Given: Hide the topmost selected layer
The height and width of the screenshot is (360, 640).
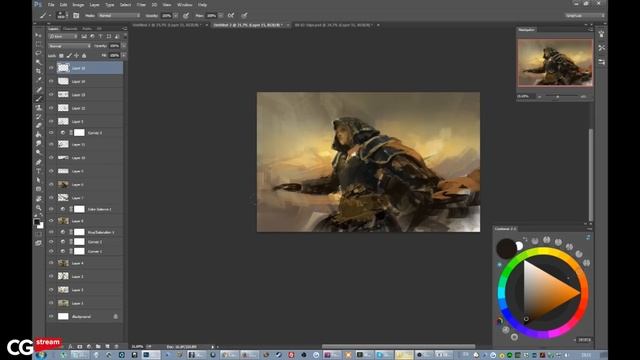Looking at the screenshot, I should coord(51,68).
